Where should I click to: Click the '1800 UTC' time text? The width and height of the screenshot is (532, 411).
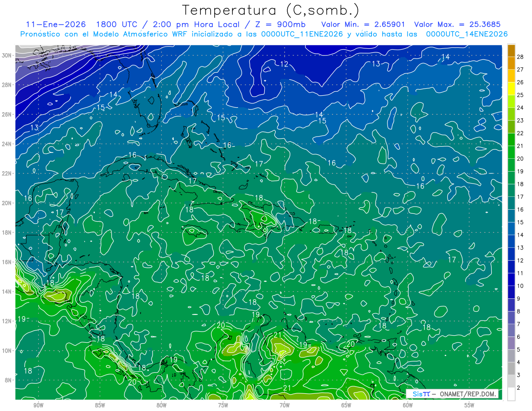tap(117, 24)
